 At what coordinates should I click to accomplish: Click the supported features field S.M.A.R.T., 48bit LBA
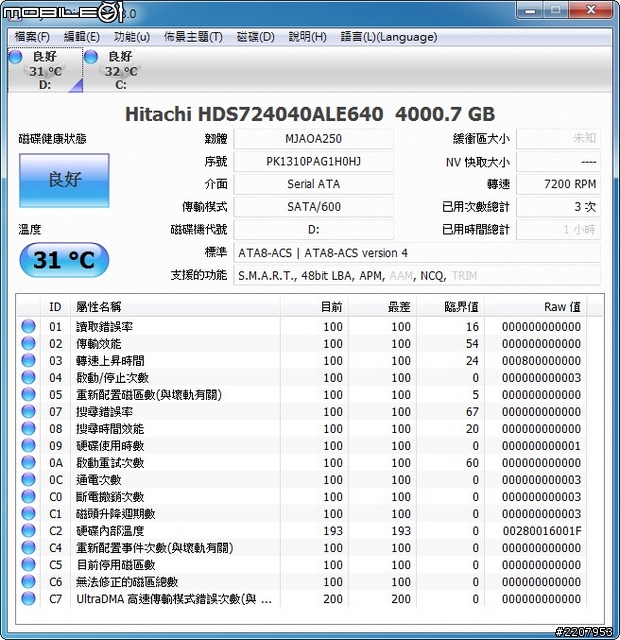[417, 276]
